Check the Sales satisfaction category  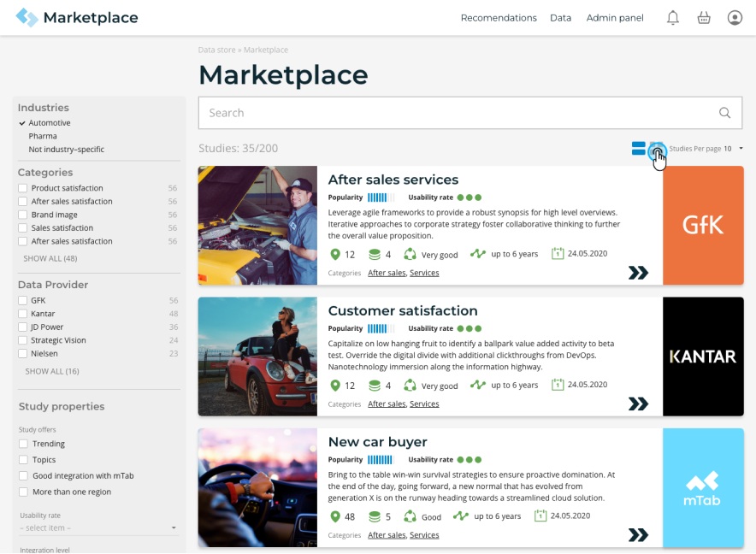(x=22, y=227)
